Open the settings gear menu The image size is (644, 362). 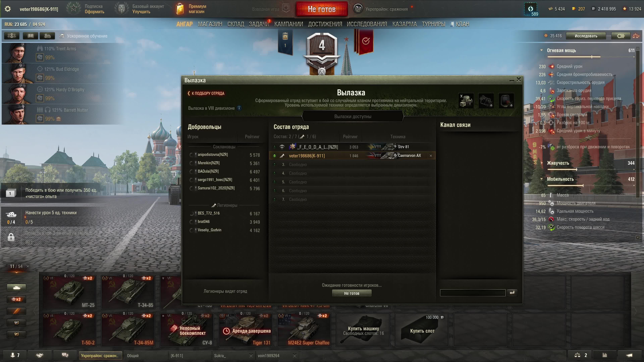point(8,9)
